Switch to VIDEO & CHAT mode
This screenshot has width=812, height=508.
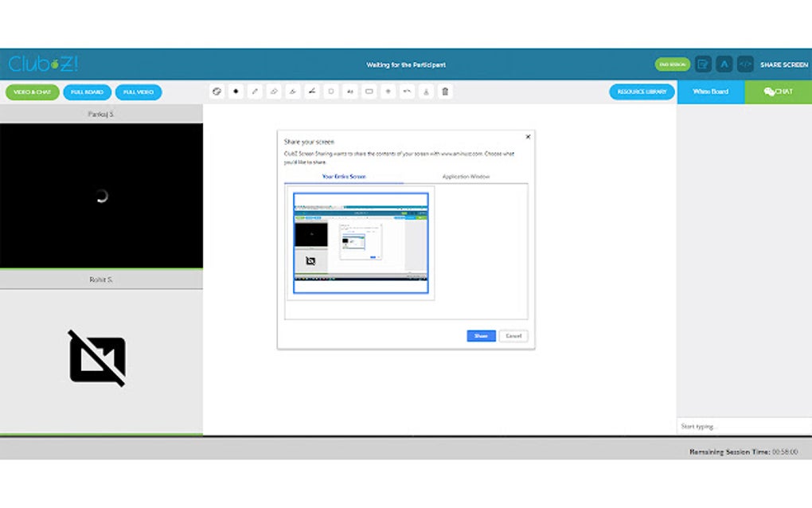tap(33, 92)
